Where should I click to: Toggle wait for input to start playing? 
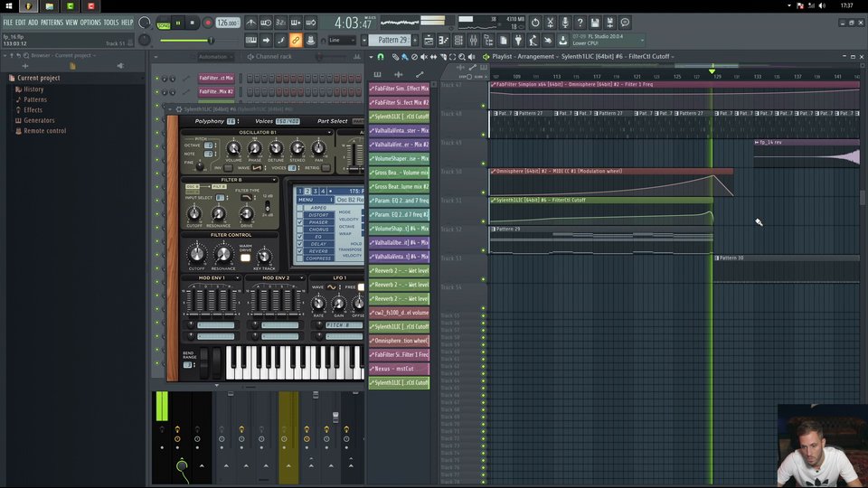tap(266, 23)
